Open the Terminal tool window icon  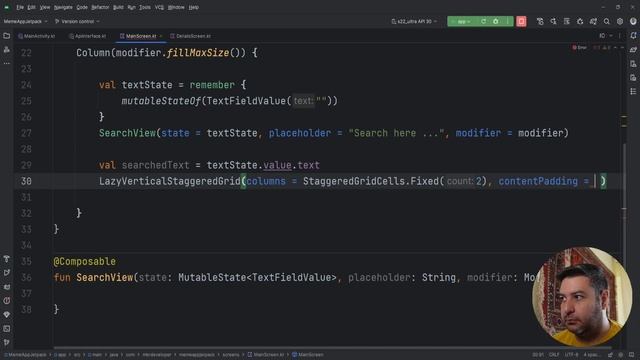7,328
